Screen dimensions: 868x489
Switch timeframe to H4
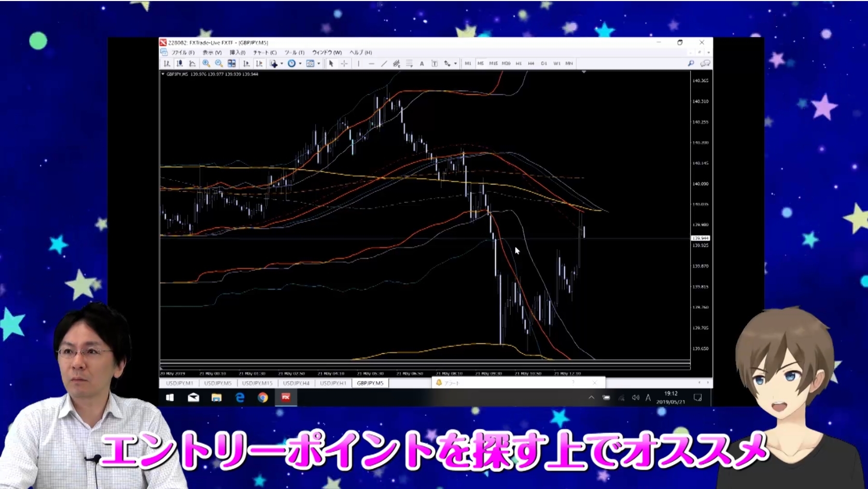(x=531, y=63)
